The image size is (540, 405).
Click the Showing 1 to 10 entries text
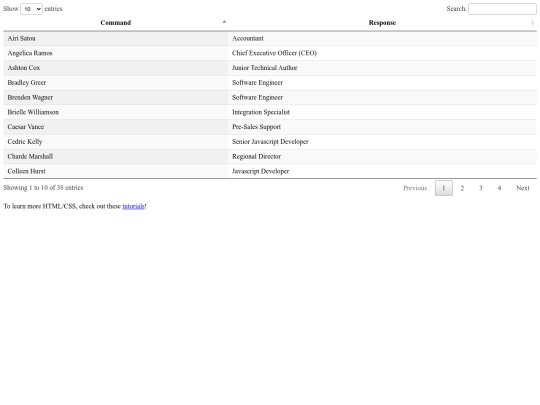click(43, 188)
